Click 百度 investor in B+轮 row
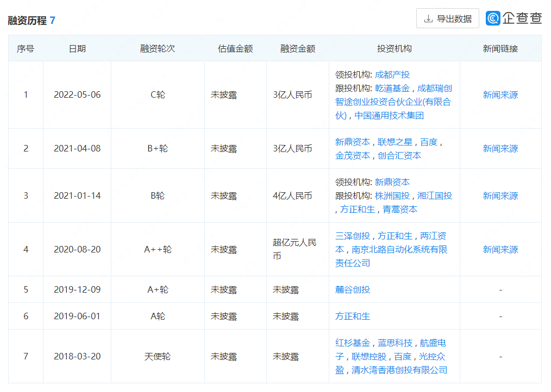This screenshot has width=551, height=392. 429,142
